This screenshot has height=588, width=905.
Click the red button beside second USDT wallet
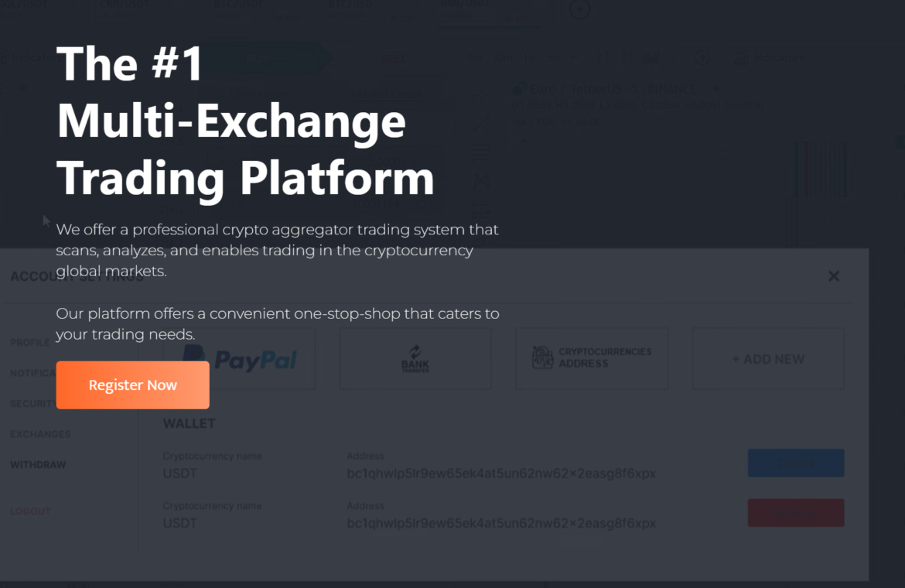pyautogui.click(x=796, y=513)
